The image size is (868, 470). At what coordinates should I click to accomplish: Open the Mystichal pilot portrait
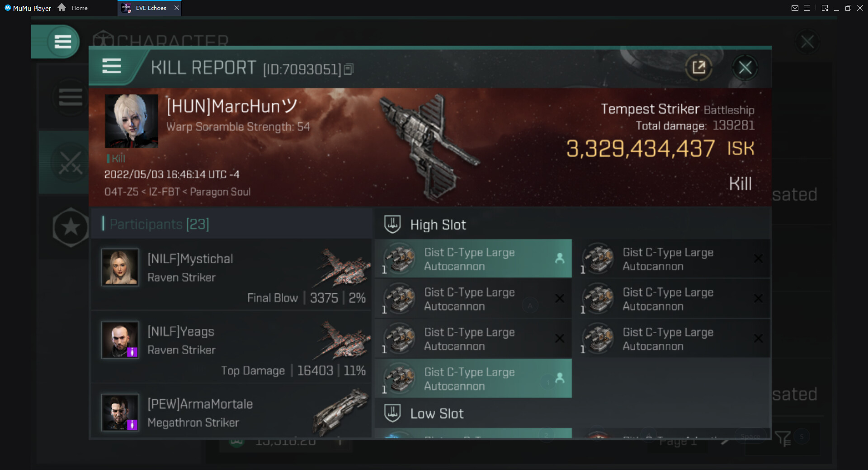point(120,267)
